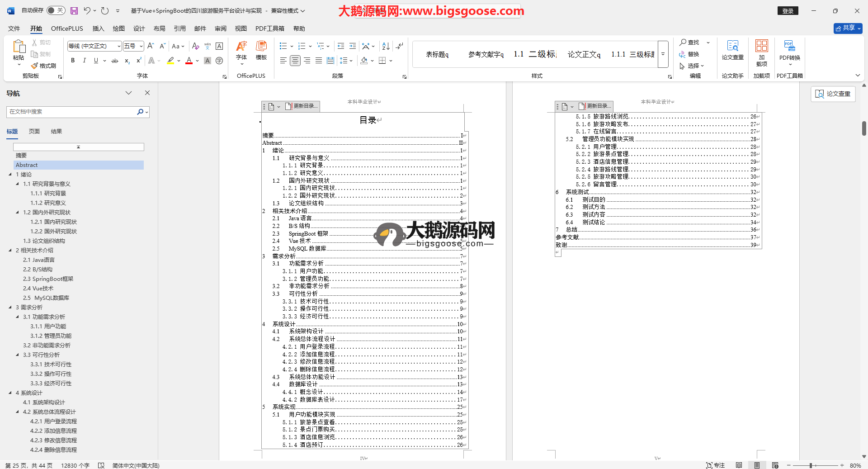This screenshot has width=868, height=469.
Task: Click the Save icon in title bar
Action: 74,10
